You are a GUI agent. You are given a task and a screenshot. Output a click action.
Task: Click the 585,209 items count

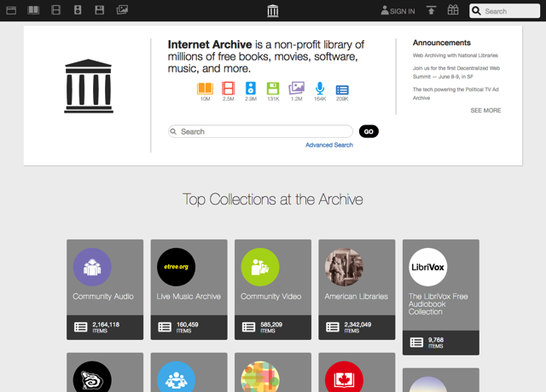coord(271,327)
